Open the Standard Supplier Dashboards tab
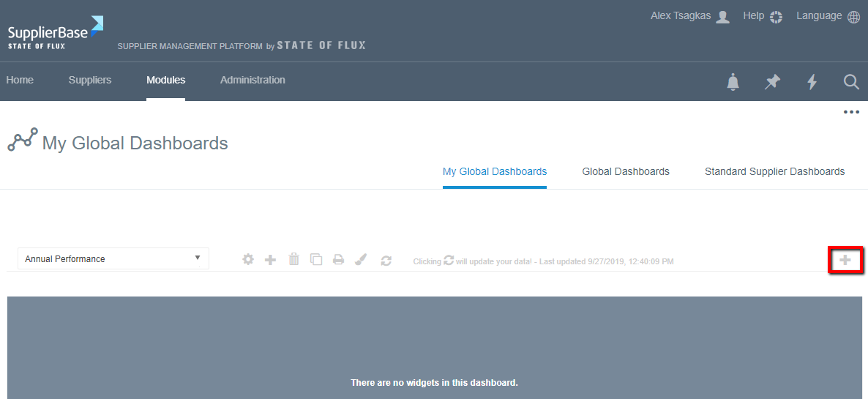This screenshot has width=868, height=399. (774, 171)
